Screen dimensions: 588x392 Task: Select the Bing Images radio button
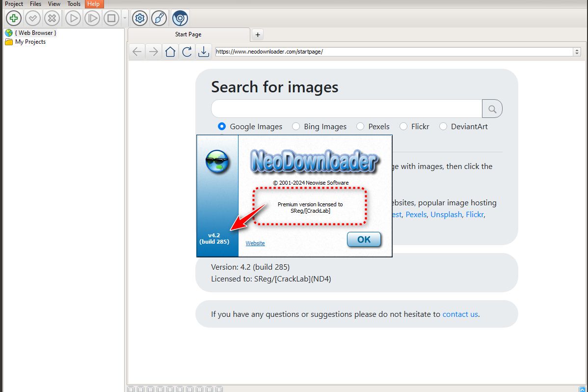pyautogui.click(x=296, y=127)
